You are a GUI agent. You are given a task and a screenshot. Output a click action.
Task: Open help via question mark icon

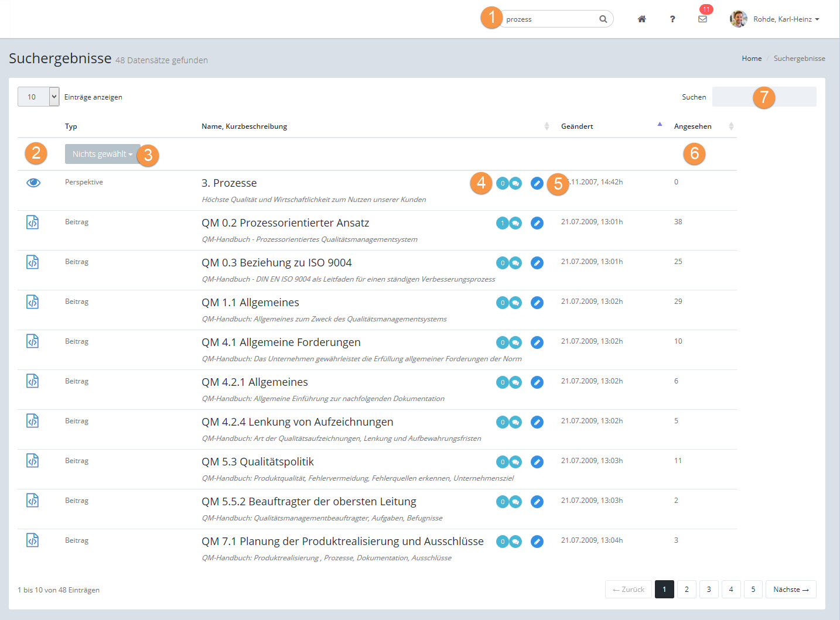672,19
